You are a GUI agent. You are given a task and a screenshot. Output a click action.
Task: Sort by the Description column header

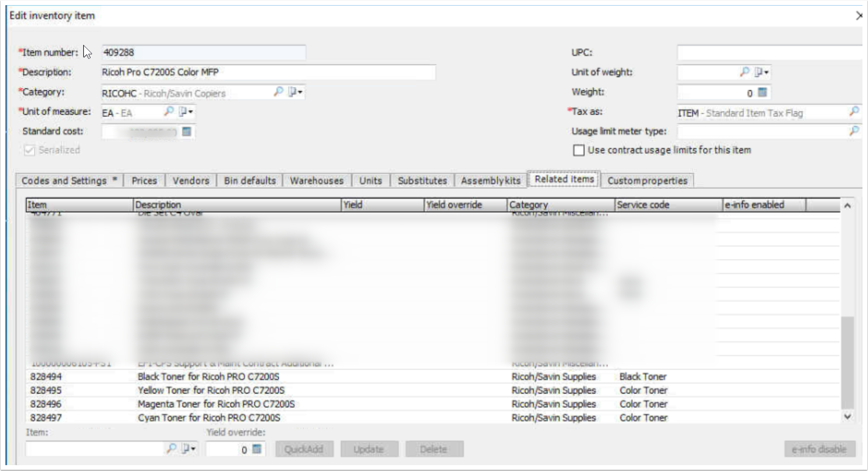pyautogui.click(x=237, y=205)
